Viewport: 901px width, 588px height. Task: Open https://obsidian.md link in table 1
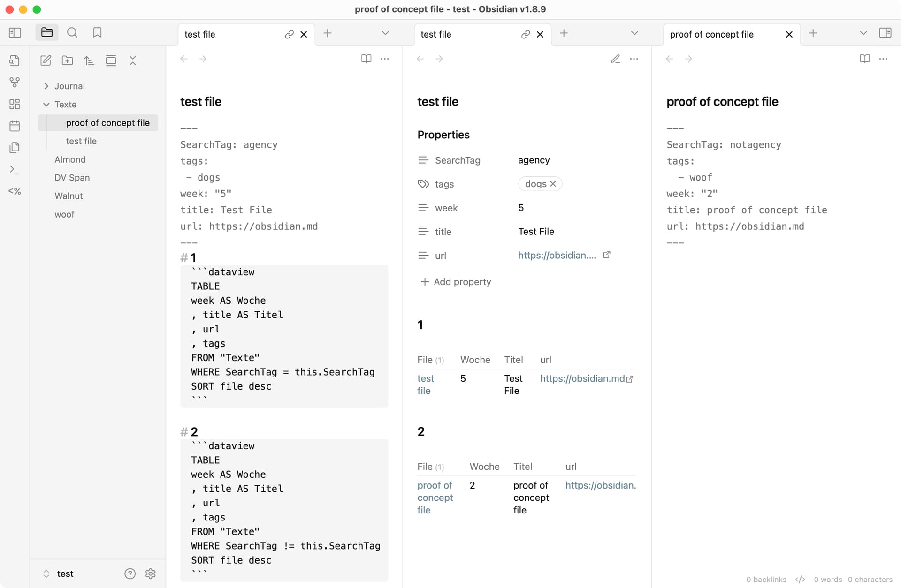(582, 378)
